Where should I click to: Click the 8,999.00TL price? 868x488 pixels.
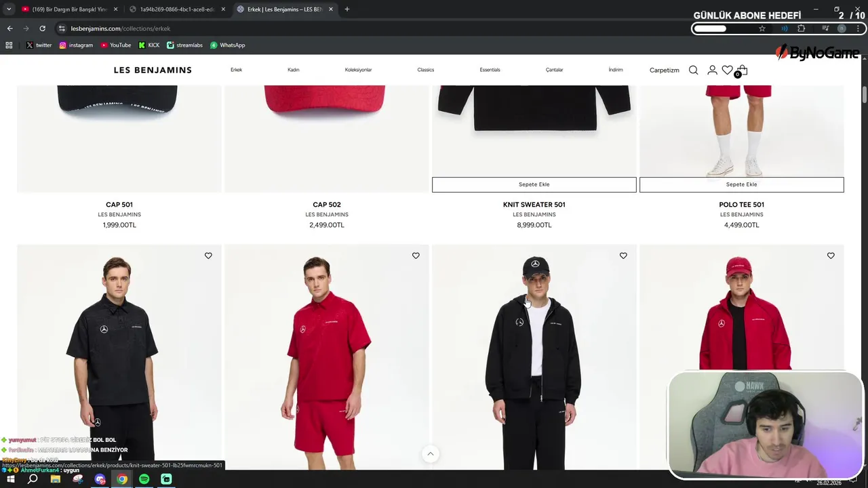click(534, 225)
